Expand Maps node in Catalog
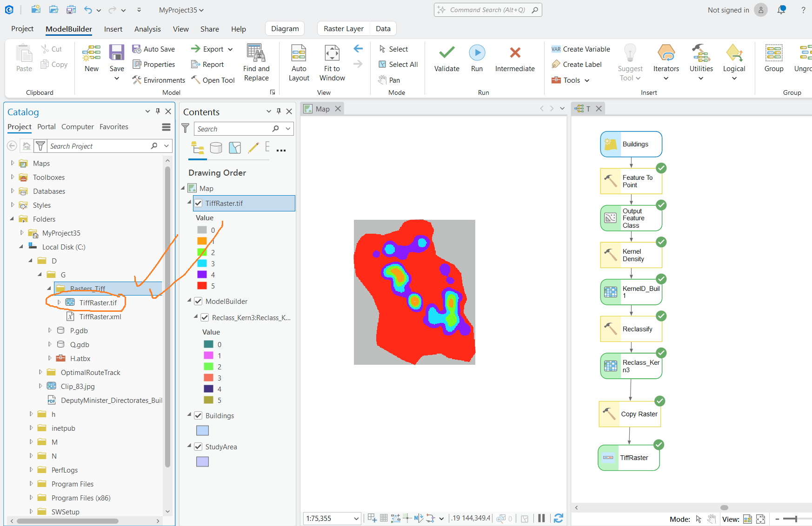Viewport: 812px width, 526px height. pos(13,163)
